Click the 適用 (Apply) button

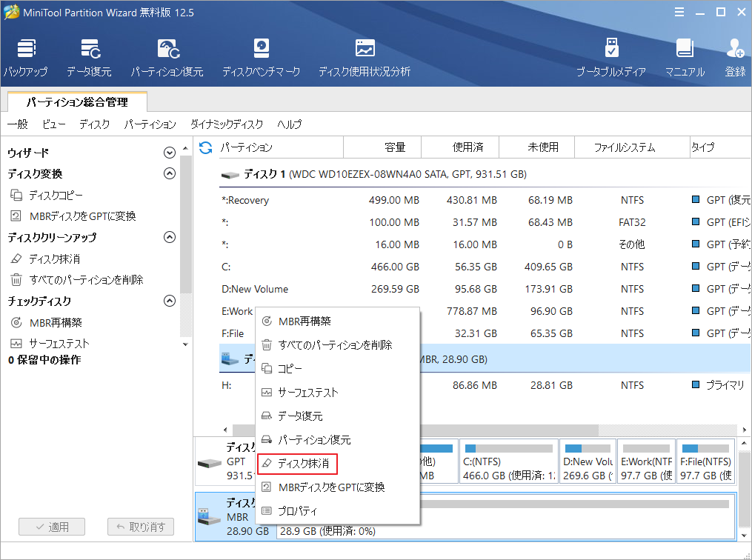[x=51, y=527]
